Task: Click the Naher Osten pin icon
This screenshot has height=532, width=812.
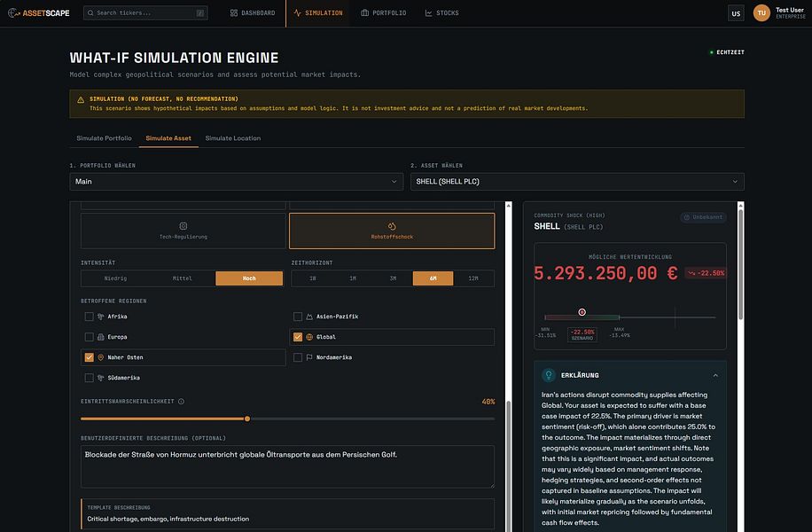Action: (101, 357)
